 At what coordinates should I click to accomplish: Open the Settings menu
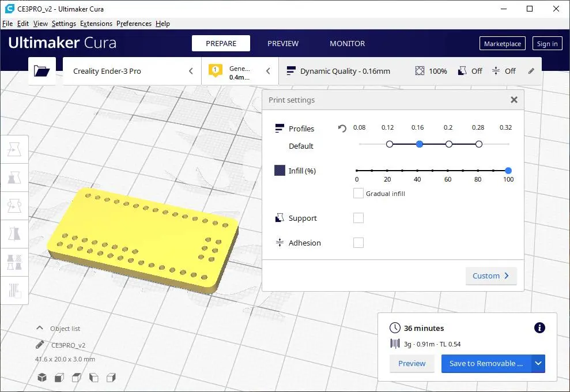coord(63,24)
